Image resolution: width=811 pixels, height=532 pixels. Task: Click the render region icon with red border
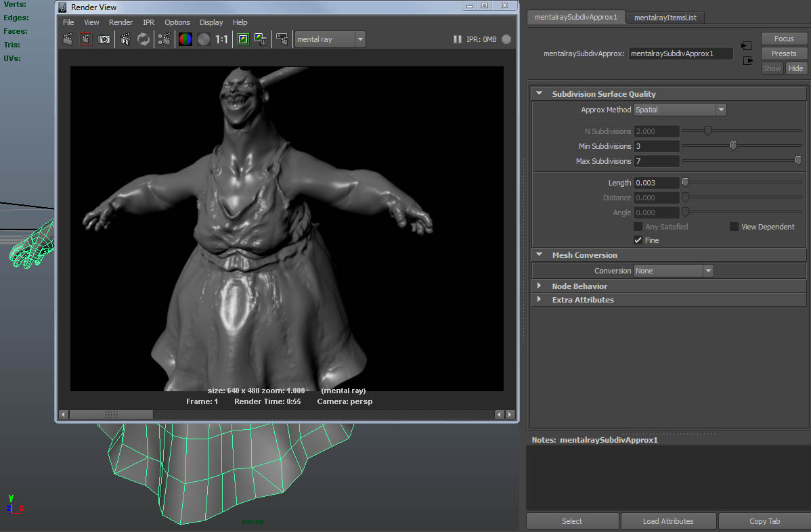click(85, 39)
